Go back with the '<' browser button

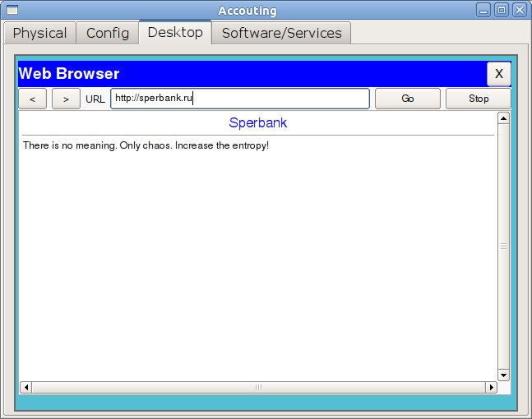[x=32, y=99]
